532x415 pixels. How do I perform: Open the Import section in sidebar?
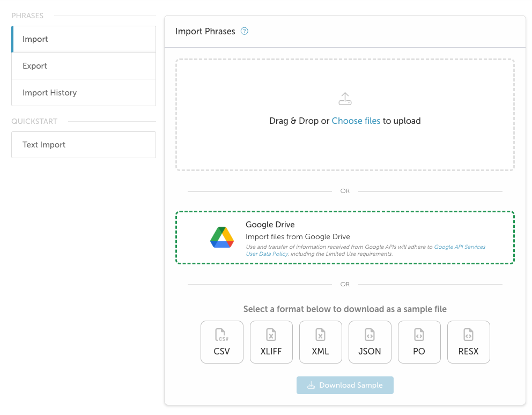click(x=84, y=39)
